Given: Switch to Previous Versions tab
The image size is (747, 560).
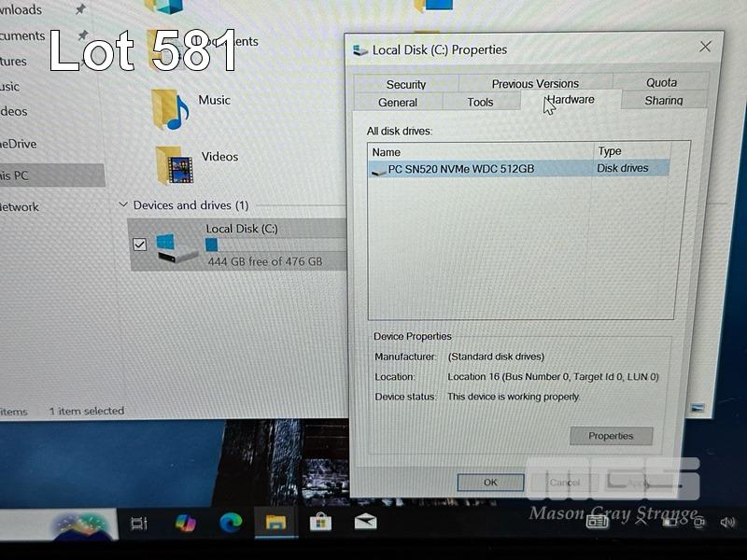Looking at the screenshot, I should coord(535,84).
